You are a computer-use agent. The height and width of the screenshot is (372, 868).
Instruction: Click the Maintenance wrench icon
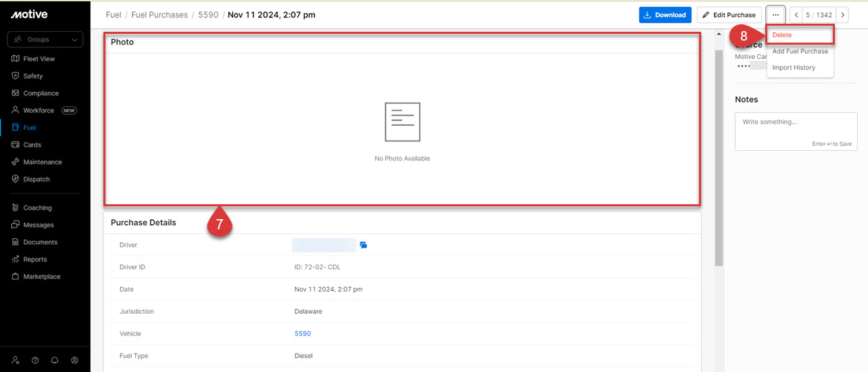(x=16, y=162)
